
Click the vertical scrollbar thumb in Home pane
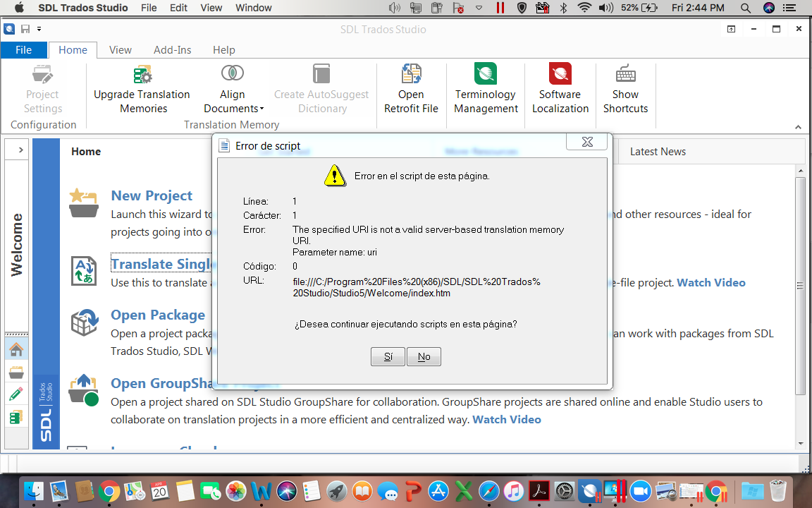point(801,286)
